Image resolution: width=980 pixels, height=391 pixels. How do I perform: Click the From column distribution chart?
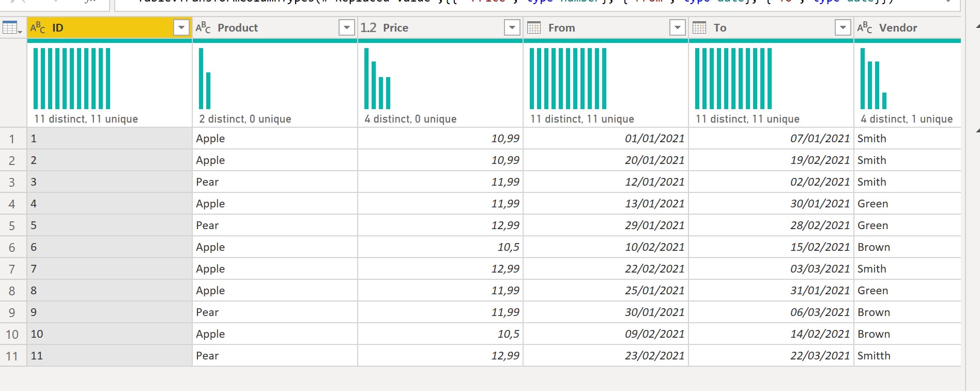[568, 79]
